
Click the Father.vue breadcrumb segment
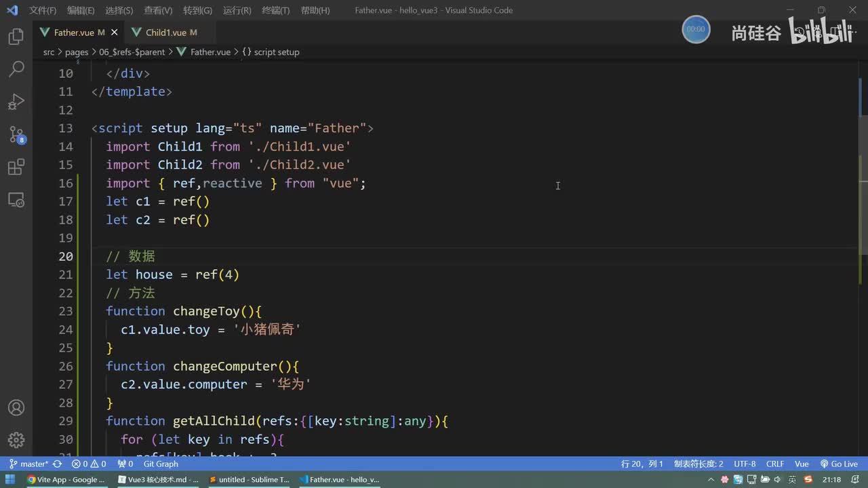(x=204, y=52)
